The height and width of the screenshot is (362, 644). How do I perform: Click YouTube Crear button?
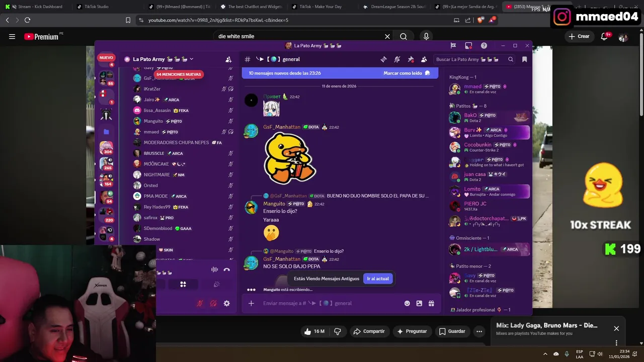pyautogui.click(x=579, y=36)
